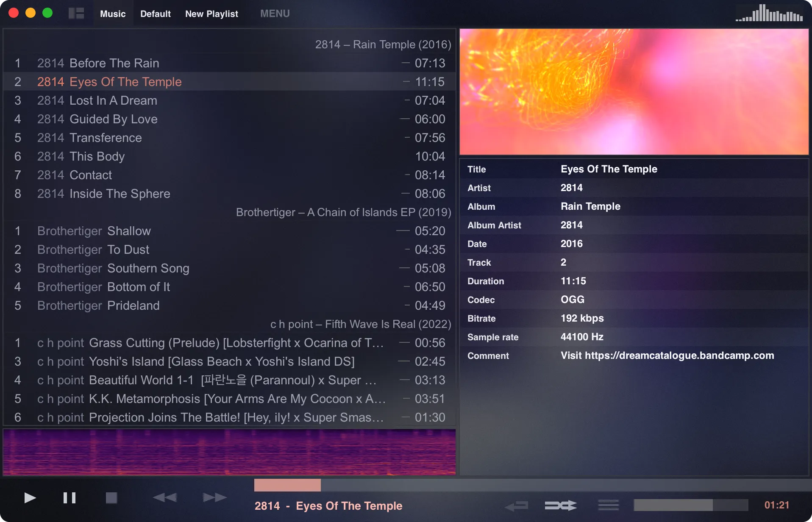Select track Eyes Of The Temple in playlist
Viewport: 812px width, 522px height.
[x=229, y=82]
